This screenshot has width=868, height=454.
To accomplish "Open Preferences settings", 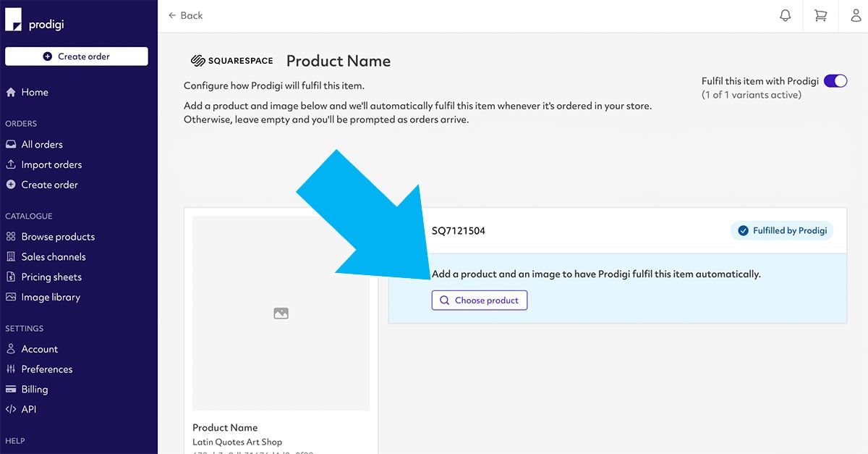I will click(x=46, y=369).
